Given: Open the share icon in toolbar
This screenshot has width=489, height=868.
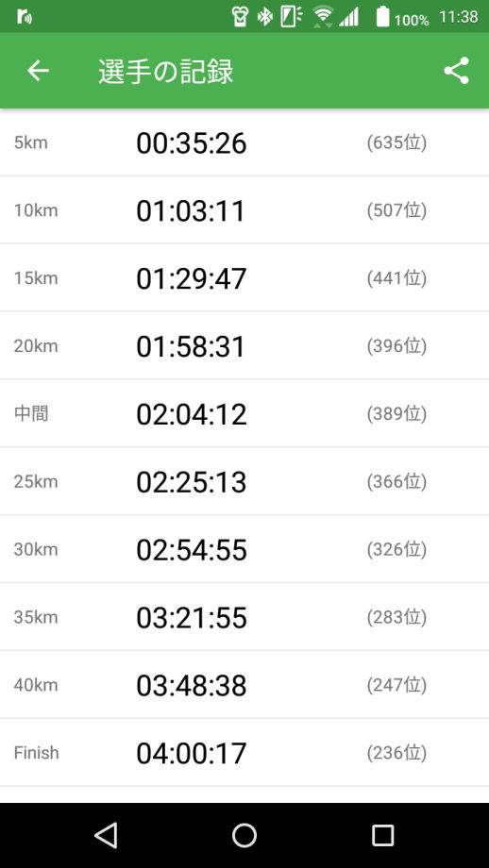Looking at the screenshot, I should 456,71.
